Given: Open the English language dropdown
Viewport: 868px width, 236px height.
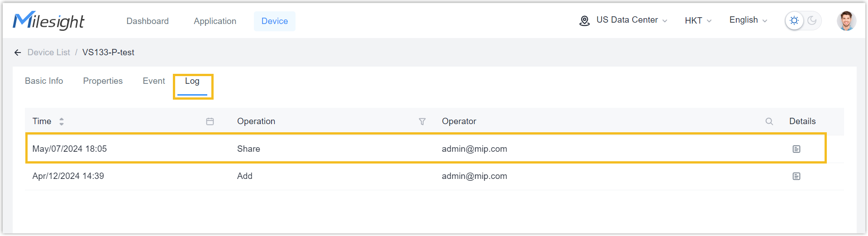Looking at the screenshot, I should tap(748, 20).
